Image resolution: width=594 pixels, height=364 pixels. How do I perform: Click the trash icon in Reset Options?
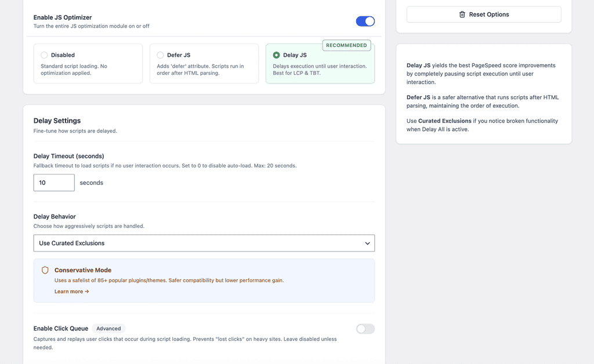pos(462,14)
